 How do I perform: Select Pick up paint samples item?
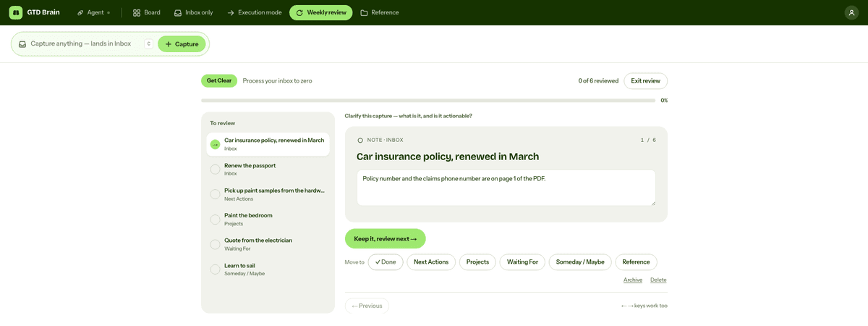pyautogui.click(x=268, y=194)
